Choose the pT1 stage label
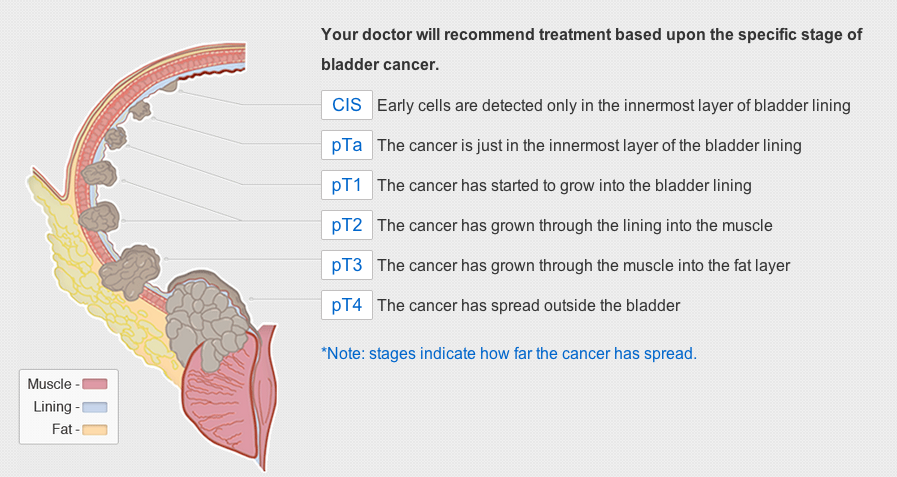The height and width of the screenshot is (477, 897). [347, 185]
